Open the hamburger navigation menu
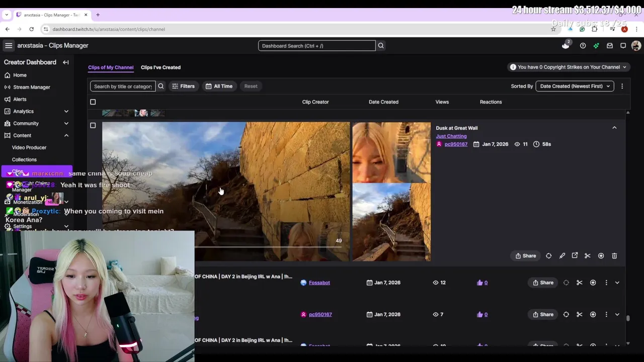644x362 pixels. pyautogui.click(x=9, y=46)
